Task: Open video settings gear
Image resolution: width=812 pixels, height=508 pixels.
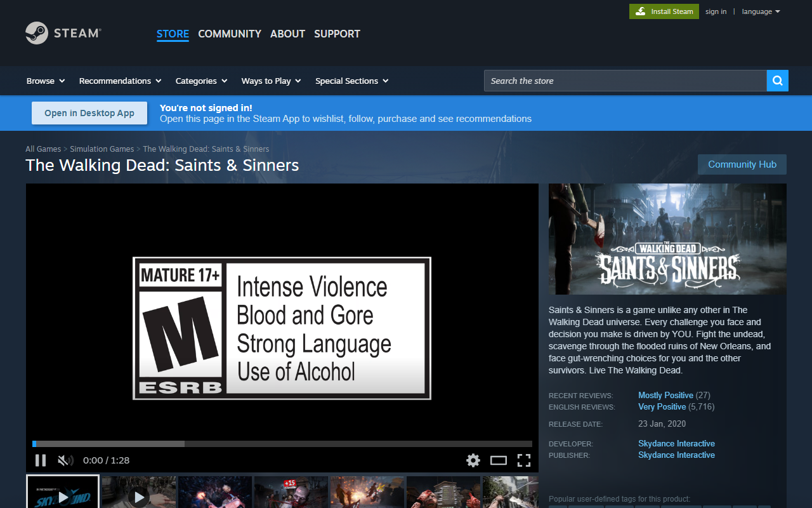Action: [473, 460]
